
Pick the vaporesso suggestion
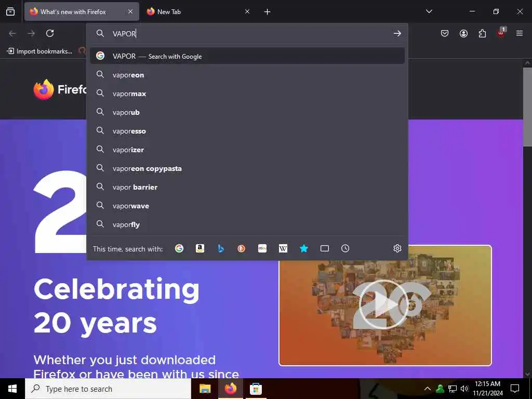pos(247,131)
